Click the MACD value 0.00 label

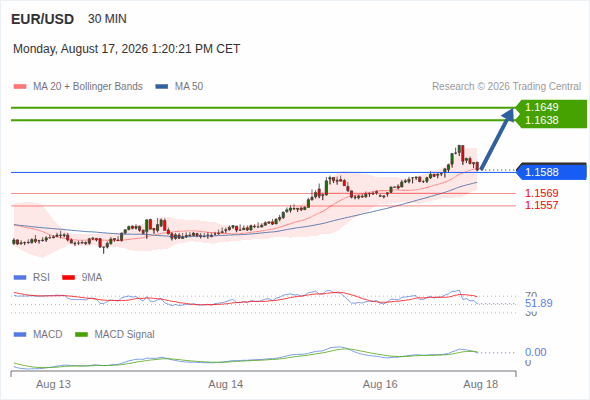tap(535, 352)
